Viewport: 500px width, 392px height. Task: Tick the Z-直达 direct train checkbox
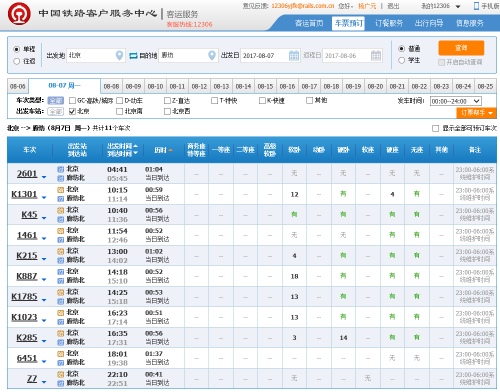click(x=167, y=100)
